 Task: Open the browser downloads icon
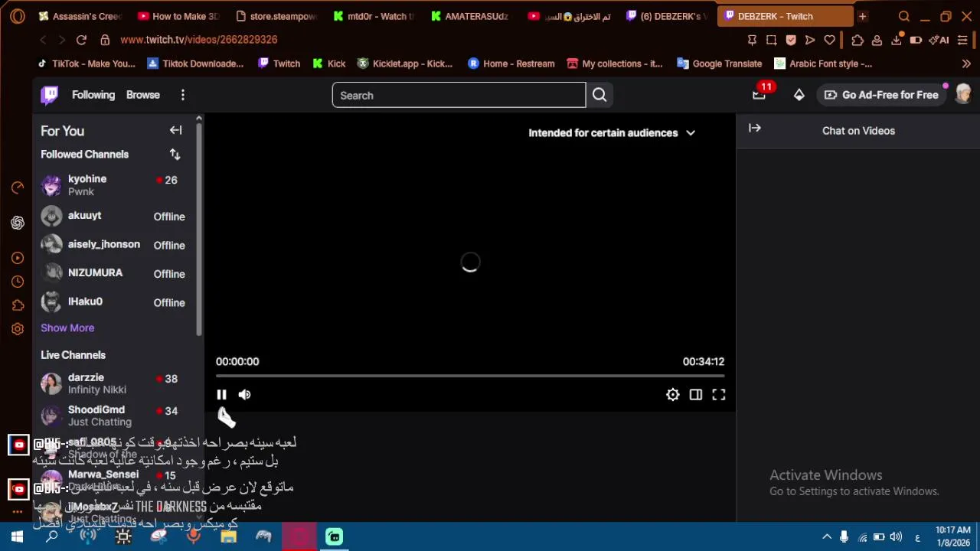point(897,40)
